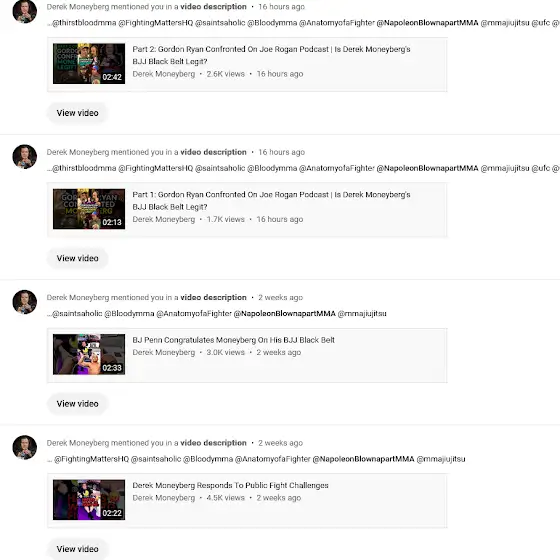Open BJ Penn Congratulates Moneyberg title link
This screenshot has width=560, height=560.
234,340
